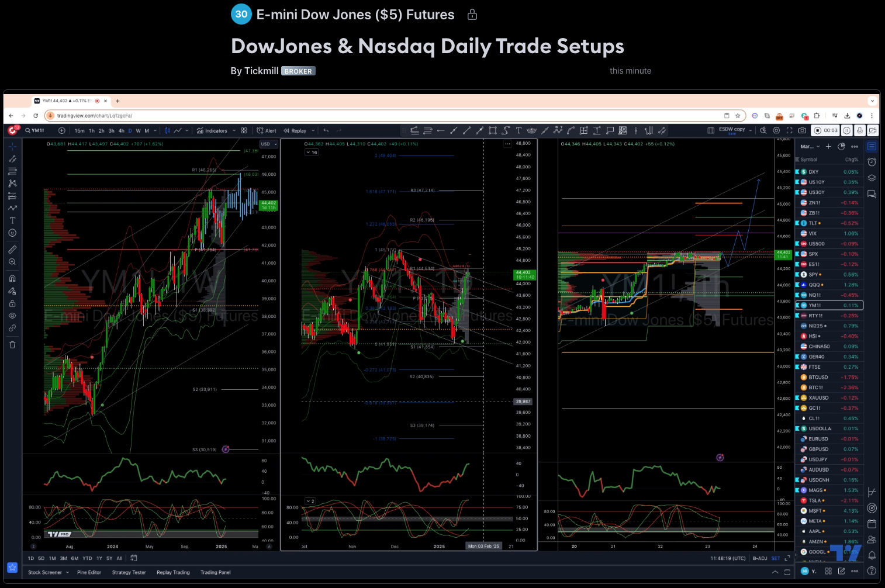Image resolution: width=885 pixels, height=588 pixels.
Task: Open the help question mark icon
Action: 872,571
